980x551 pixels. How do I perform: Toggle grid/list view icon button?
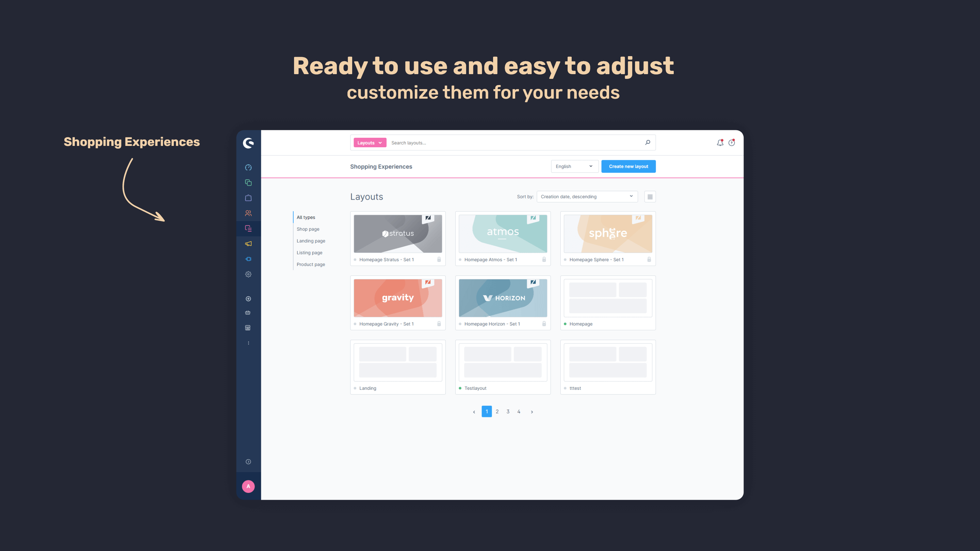pos(650,197)
